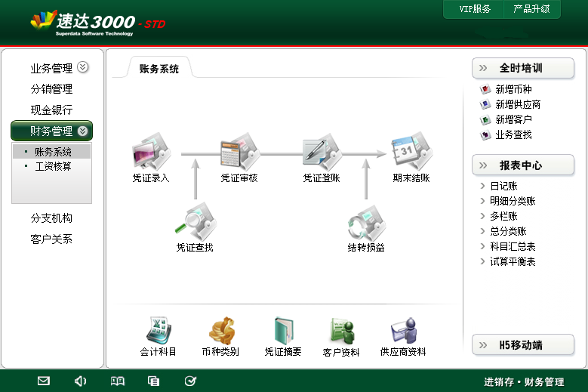Open the 新增客户 link

click(x=513, y=119)
